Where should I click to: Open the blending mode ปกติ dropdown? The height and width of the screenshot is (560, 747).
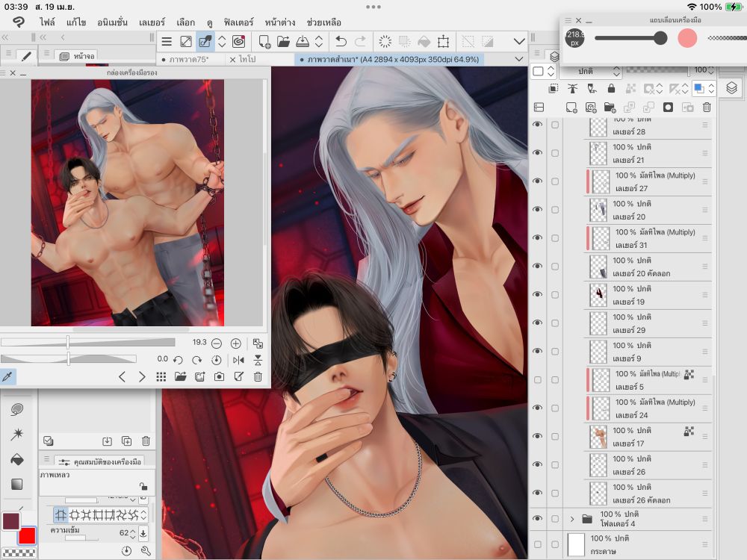point(589,71)
